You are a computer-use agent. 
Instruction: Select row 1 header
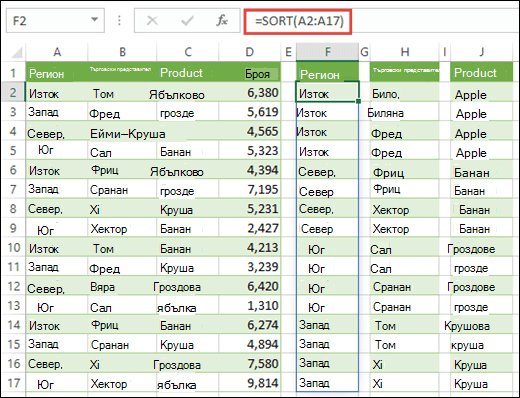coord(13,72)
